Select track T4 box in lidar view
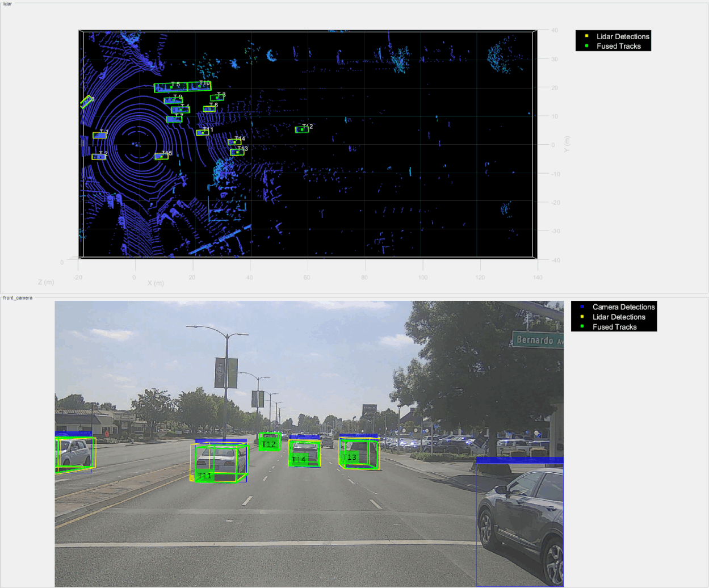 tap(181, 110)
